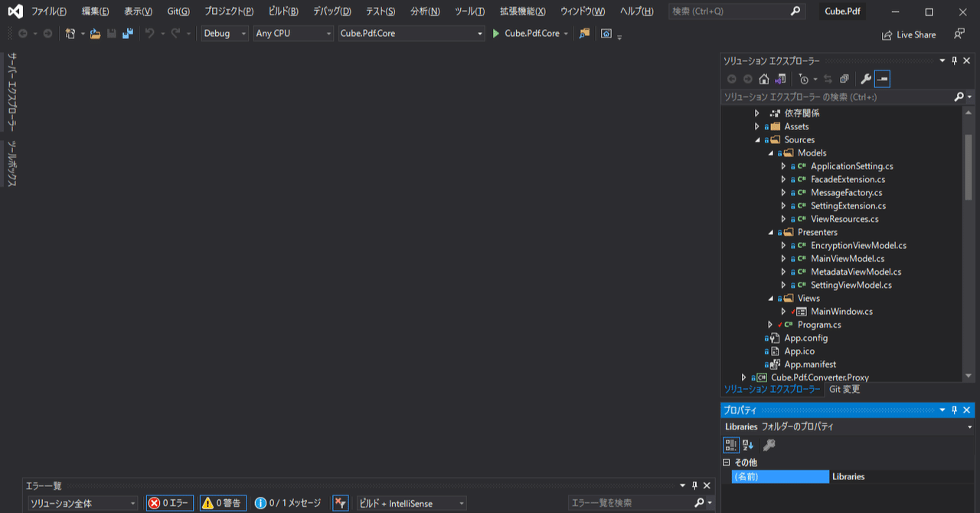Expand the Assets folder node
The image size is (980, 513).
[757, 126]
